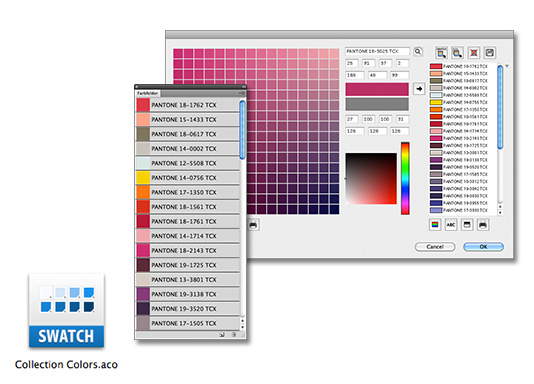Select PANTONE 18-1762 TCX in Farbfelder panel
534x384 pixels.
(188, 105)
